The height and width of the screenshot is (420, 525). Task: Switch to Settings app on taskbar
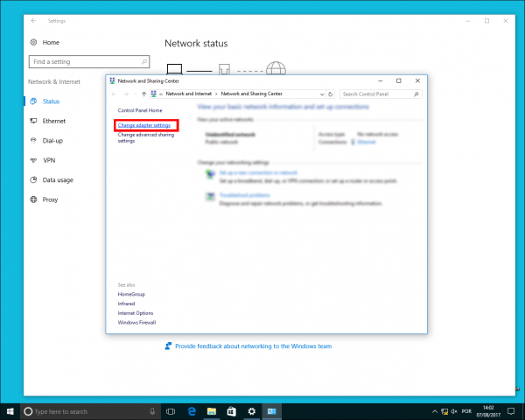tap(252, 411)
